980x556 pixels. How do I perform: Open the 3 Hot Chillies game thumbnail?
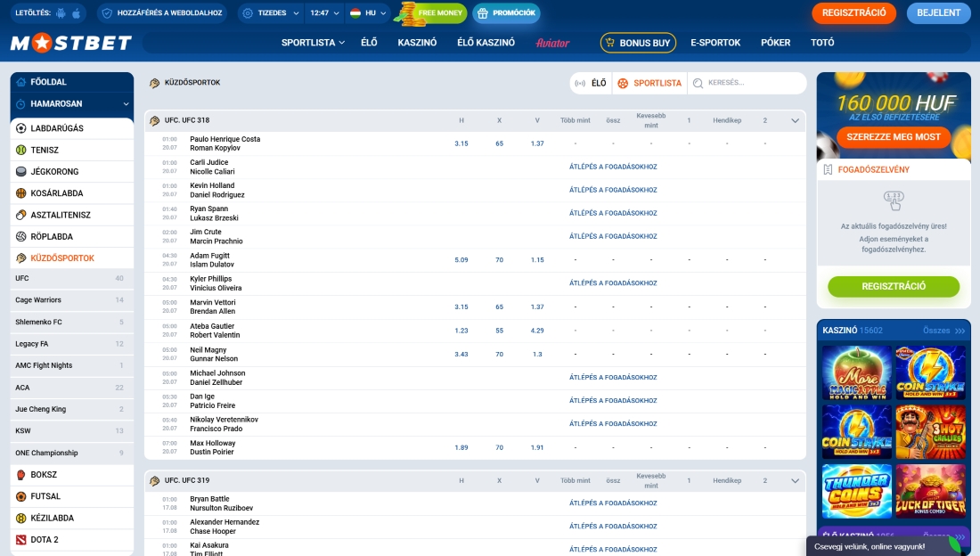[931, 432]
